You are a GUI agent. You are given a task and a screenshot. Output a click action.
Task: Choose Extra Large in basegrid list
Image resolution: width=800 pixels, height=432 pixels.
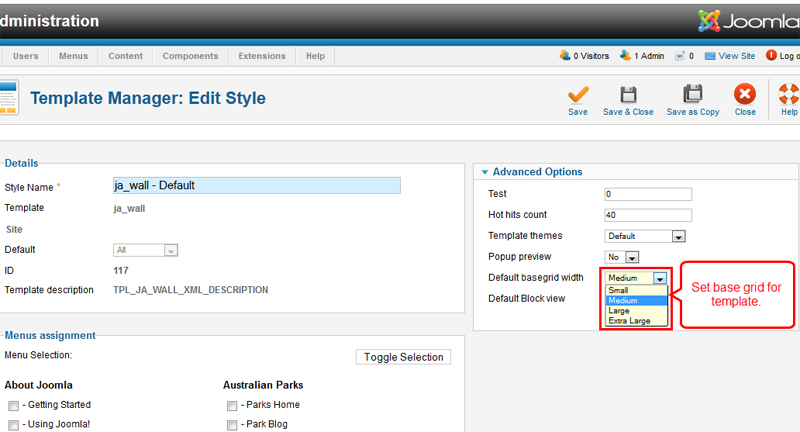pos(637,321)
